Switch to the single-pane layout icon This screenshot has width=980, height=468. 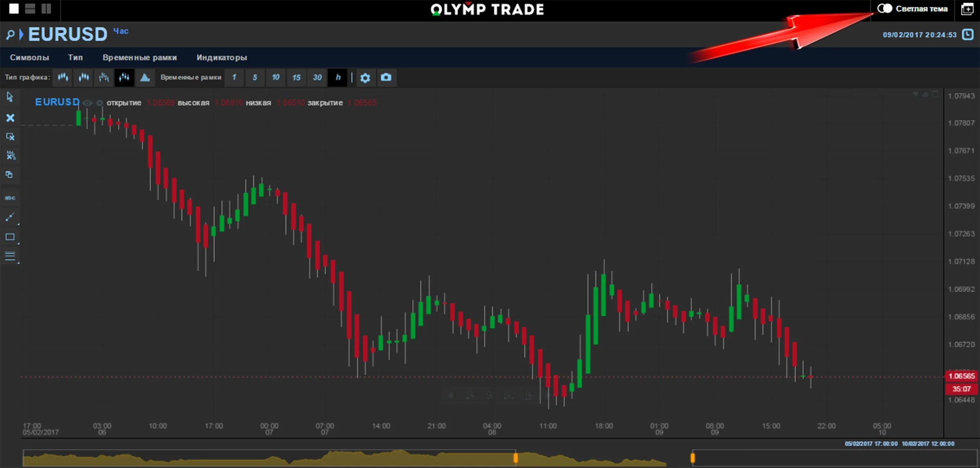(x=14, y=9)
